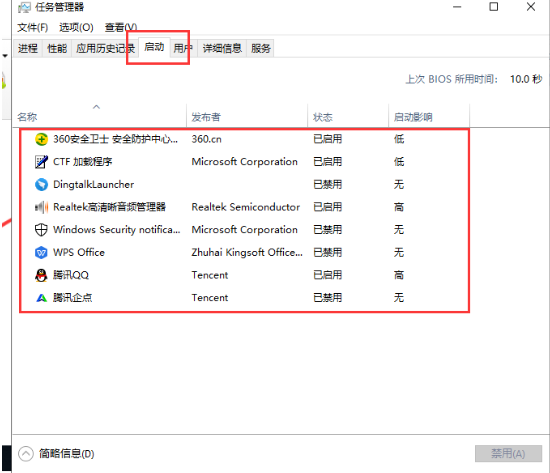Switch to the 服务 tab
This screenshot has height=473, width=550.
click(x=261, y=48)
